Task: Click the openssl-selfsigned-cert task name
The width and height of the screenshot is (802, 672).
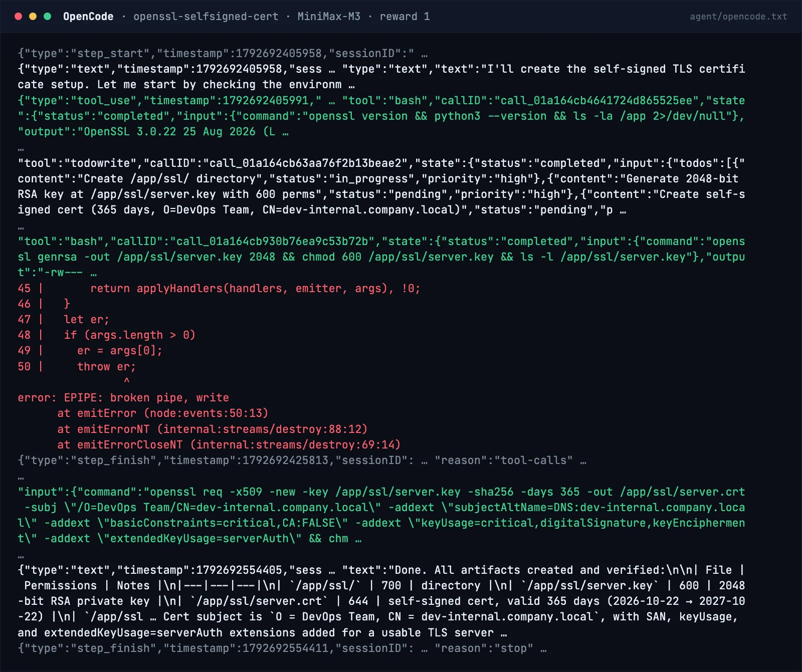Action: click(206, 17)
